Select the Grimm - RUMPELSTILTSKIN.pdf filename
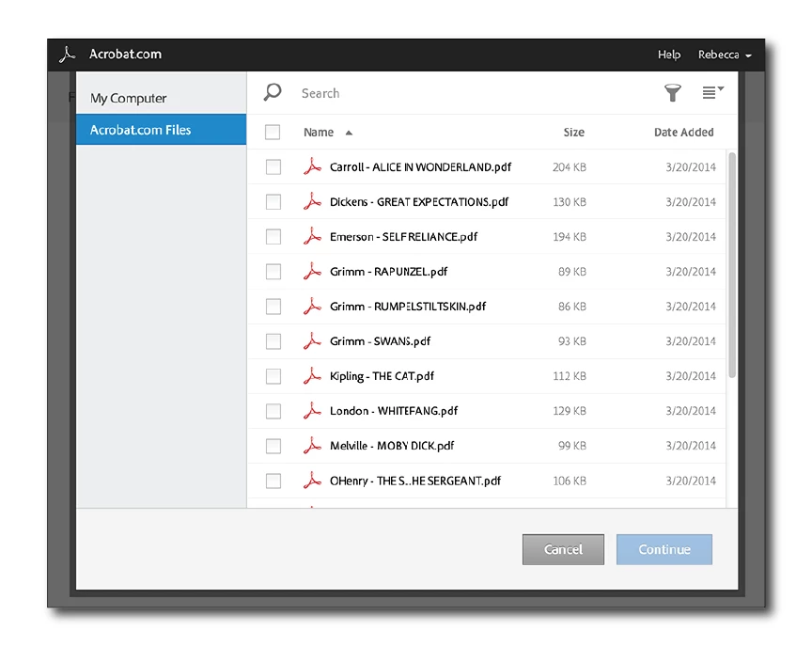 [408, 307]
